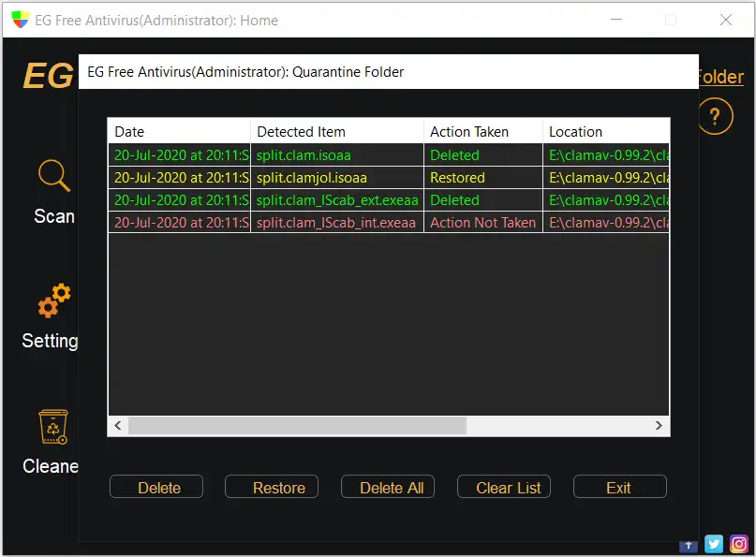Click the horizontal scrollbar left arrow
The height and width of the screenshot is (557, 756).
[118, 425]
